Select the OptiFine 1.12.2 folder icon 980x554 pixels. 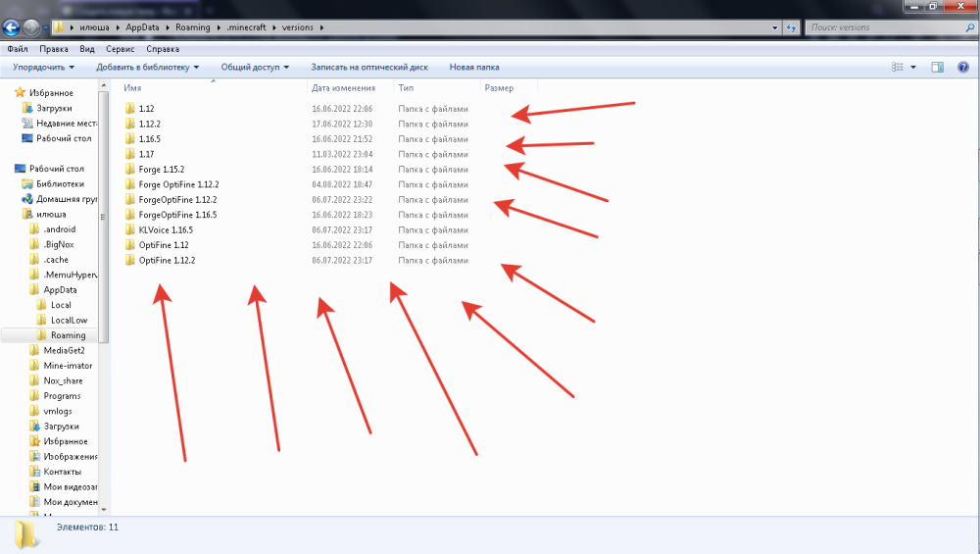[130, 260]
